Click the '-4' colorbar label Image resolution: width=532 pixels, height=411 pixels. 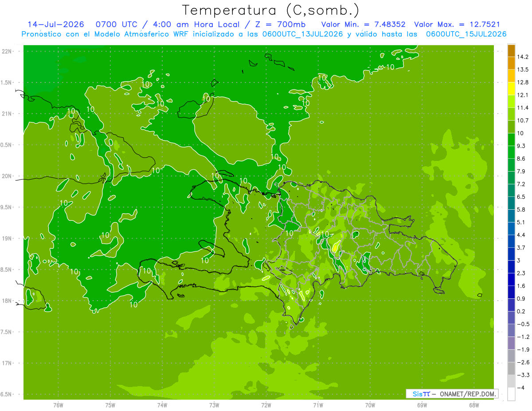(520, 388)
